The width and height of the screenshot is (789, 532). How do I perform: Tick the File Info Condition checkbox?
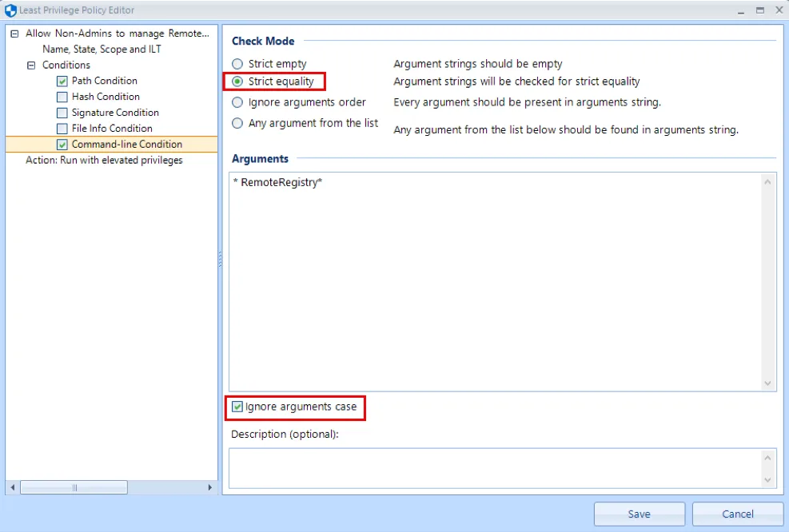point(62,129)
